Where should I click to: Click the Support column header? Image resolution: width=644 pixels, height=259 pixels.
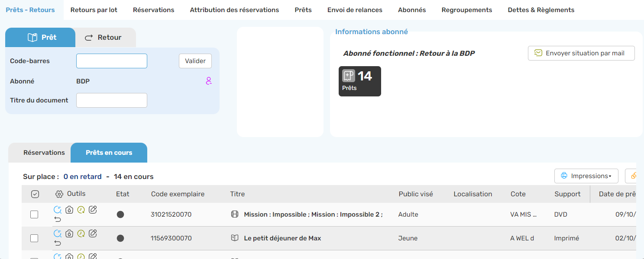coord(567,194)
